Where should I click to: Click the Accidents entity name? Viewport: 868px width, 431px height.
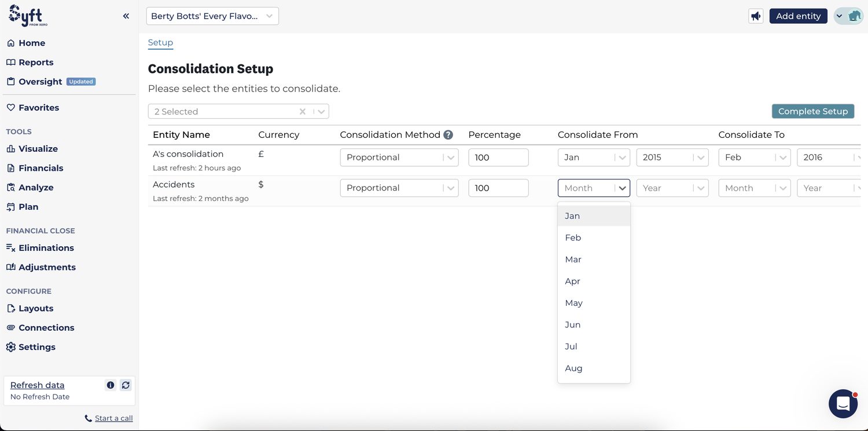point(174,184)
